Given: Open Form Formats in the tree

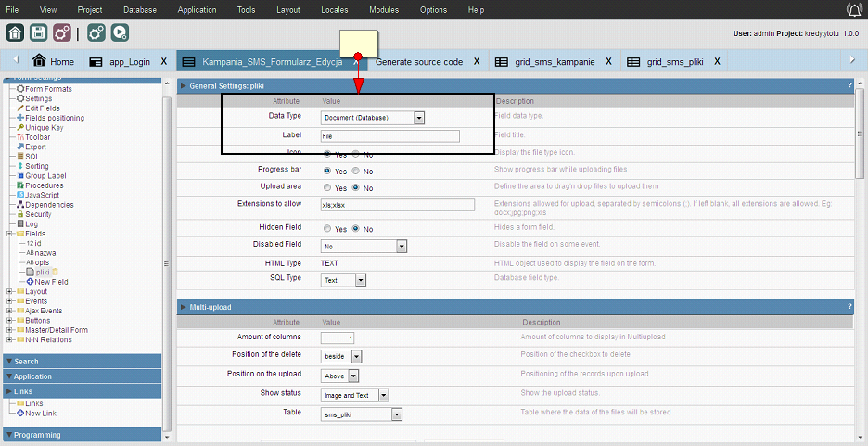Looking at the screenshot, I should (48, 89).
